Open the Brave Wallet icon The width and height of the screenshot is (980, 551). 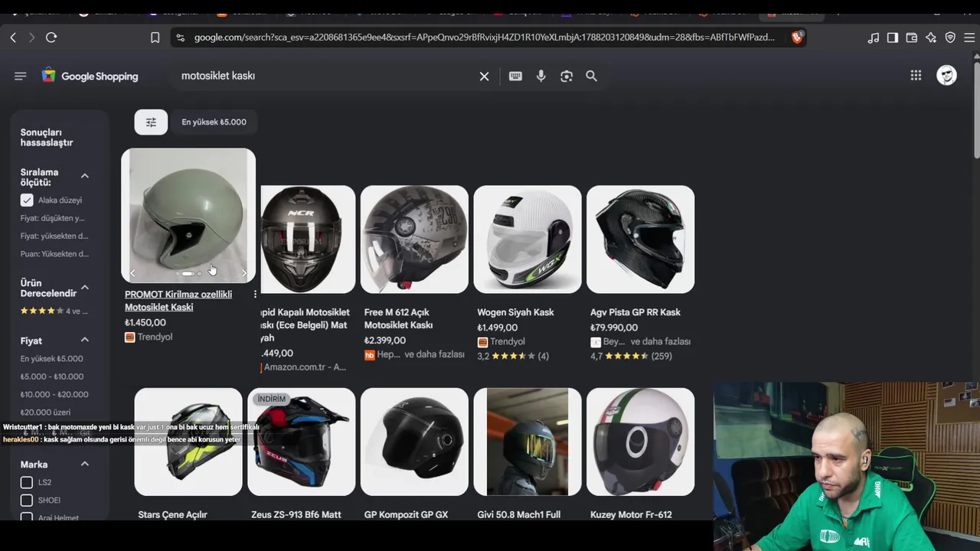click(x=912, y=37)
